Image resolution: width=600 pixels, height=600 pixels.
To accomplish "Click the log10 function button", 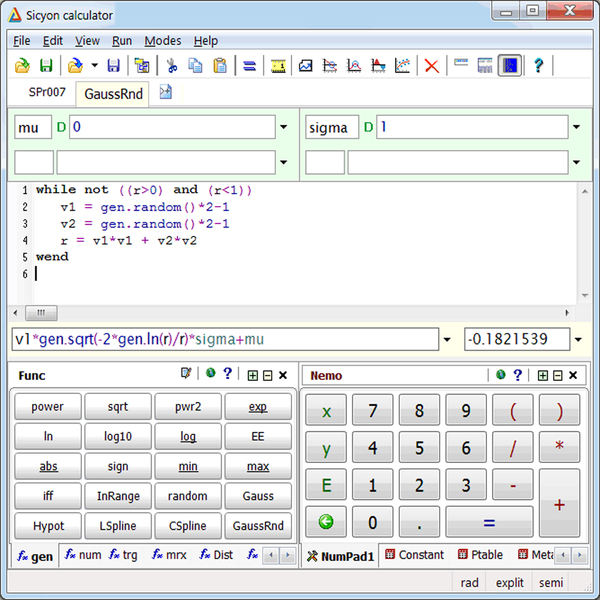I will [x=117, y=436].
